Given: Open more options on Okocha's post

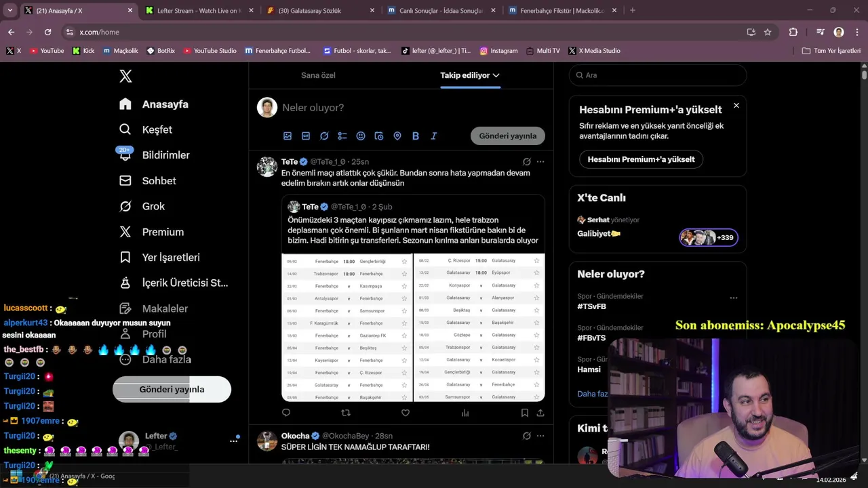Looking at the screenshot, I should pyautogui.click(x=540, y=436).
